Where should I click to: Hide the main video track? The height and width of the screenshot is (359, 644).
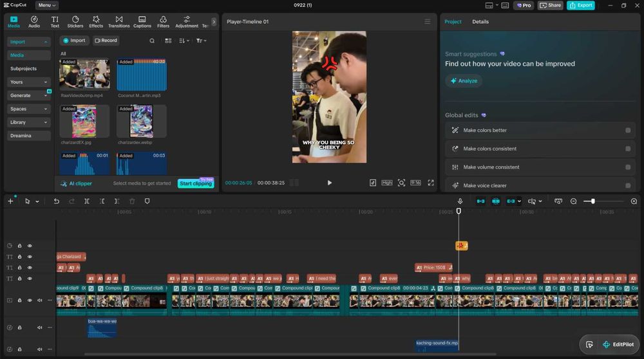30,300
